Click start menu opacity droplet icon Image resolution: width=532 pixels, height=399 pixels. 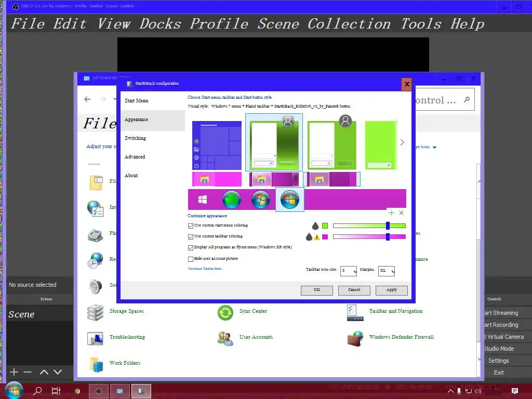tap(315, 225)
